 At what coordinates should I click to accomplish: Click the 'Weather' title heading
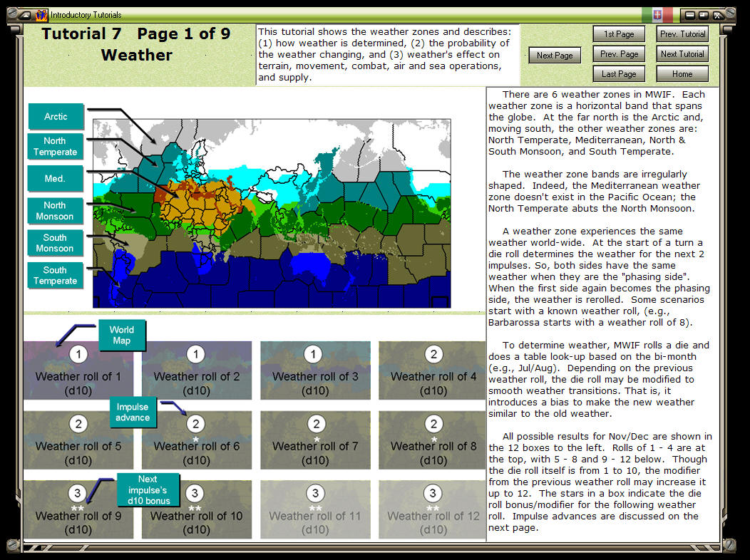point(136,55)
